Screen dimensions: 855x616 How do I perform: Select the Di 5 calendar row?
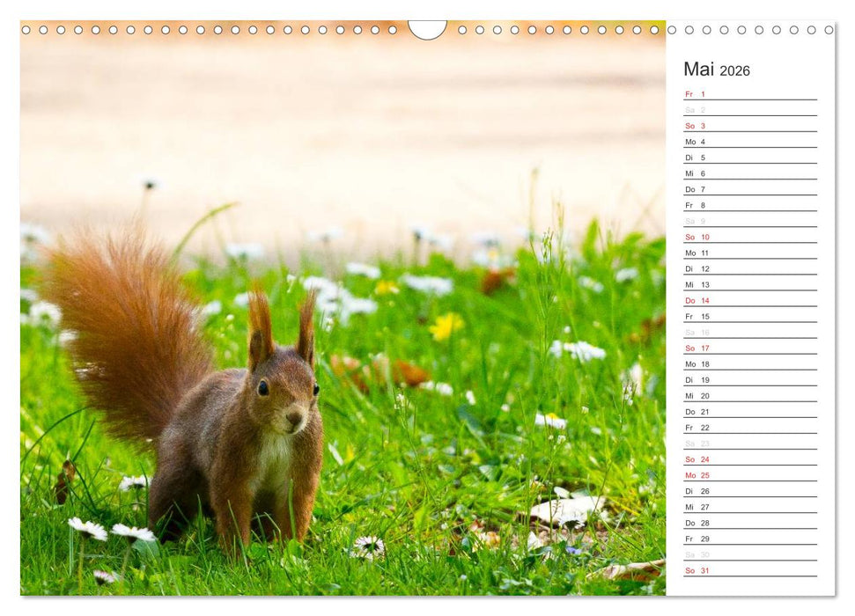(696, 158)
